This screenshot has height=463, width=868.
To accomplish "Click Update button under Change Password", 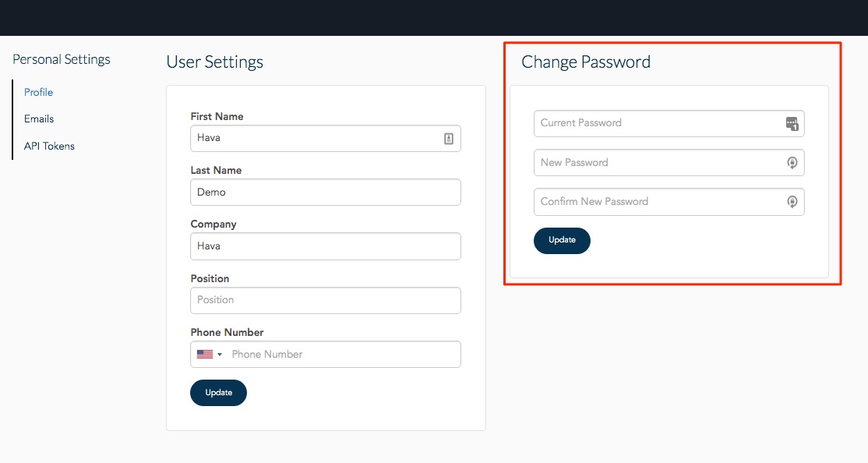I will tap(562, 240).
